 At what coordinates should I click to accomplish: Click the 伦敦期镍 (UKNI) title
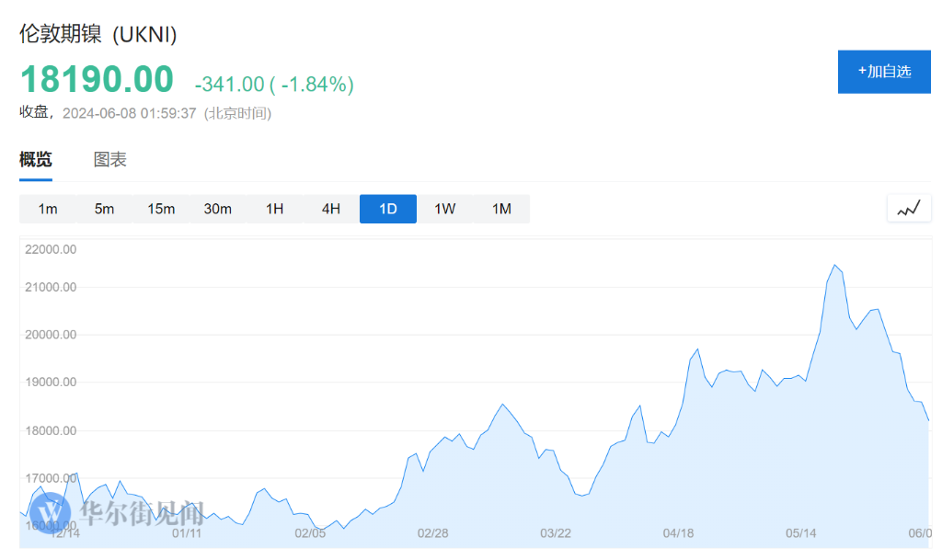click(x=98, y=34)
